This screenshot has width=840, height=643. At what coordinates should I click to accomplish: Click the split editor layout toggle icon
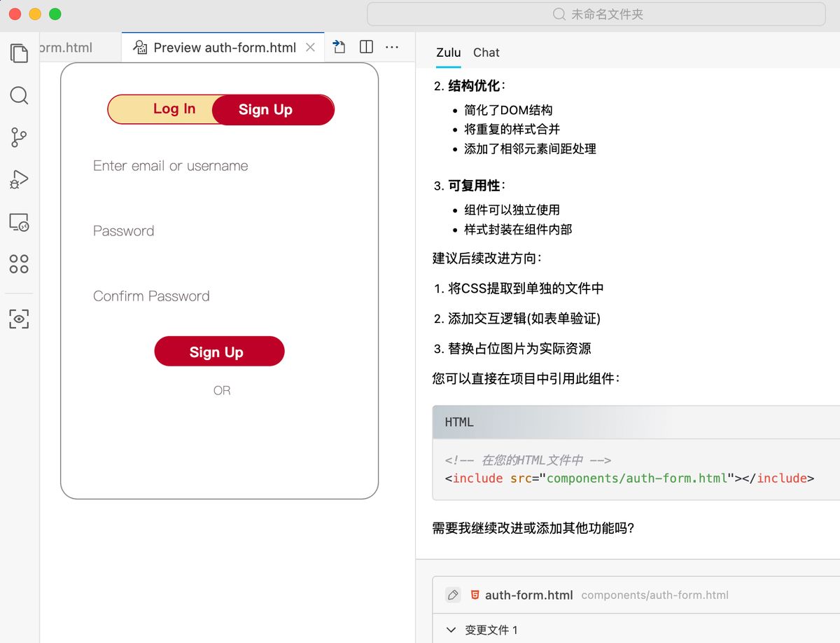(365, 46)
